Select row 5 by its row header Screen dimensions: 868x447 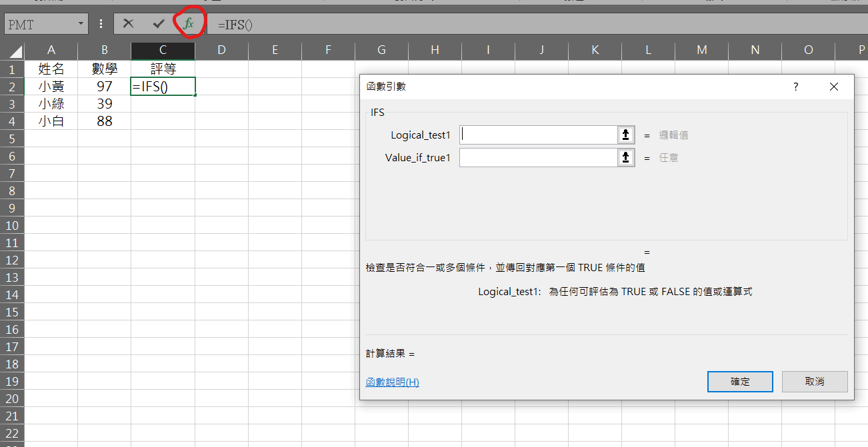[x=13, y=138]
